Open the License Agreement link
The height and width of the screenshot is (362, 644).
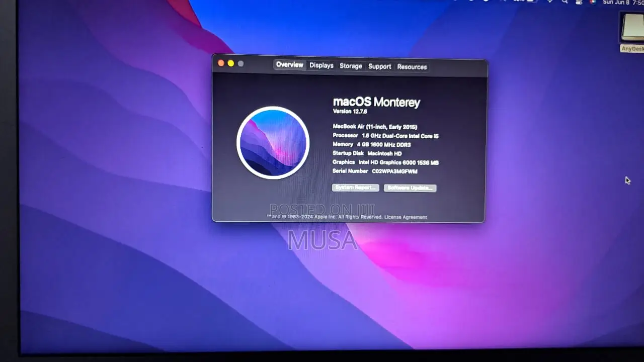pos(406,217)
